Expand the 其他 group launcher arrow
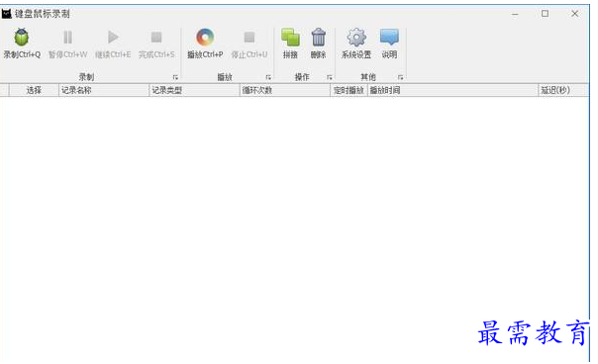 click(400, 77)
